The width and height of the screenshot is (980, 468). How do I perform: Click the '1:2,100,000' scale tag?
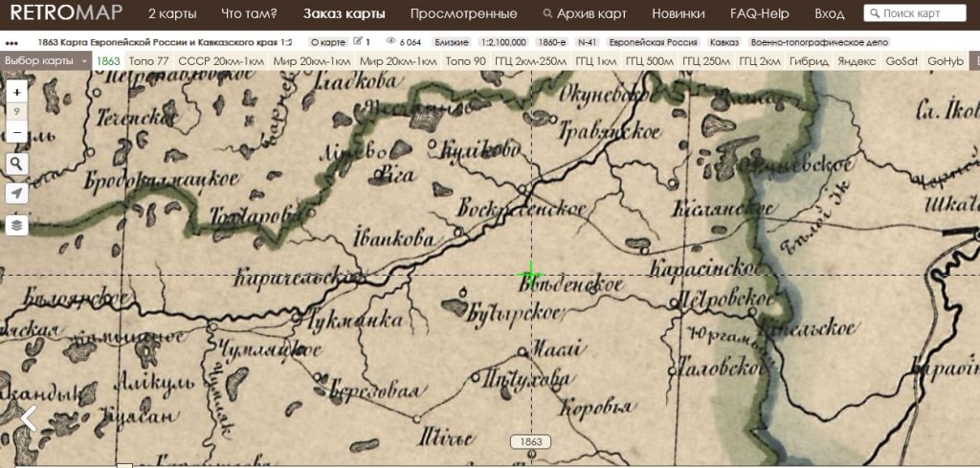503,42
